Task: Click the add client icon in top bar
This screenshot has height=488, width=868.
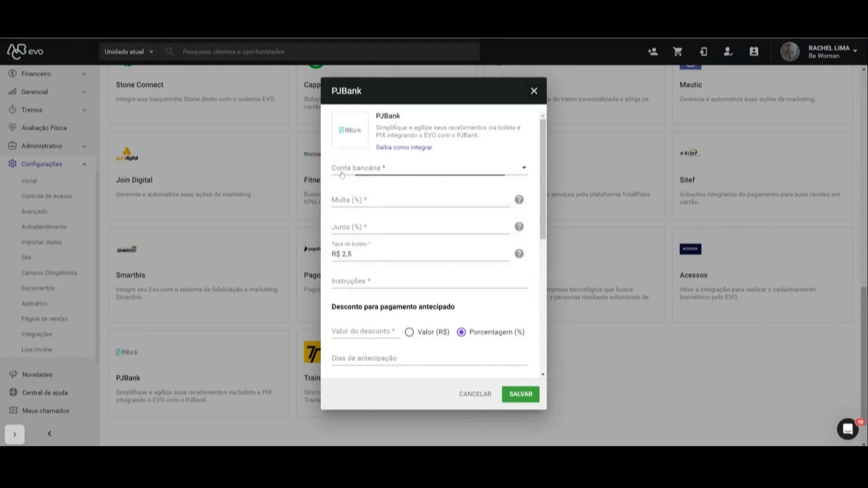Action: (x=652, y=52)
